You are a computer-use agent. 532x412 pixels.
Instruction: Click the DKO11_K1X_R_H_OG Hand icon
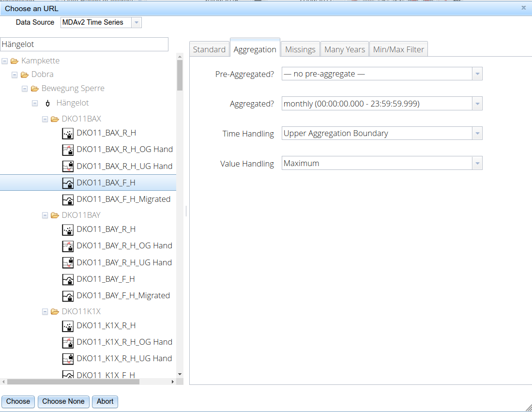tap(68, 342)
